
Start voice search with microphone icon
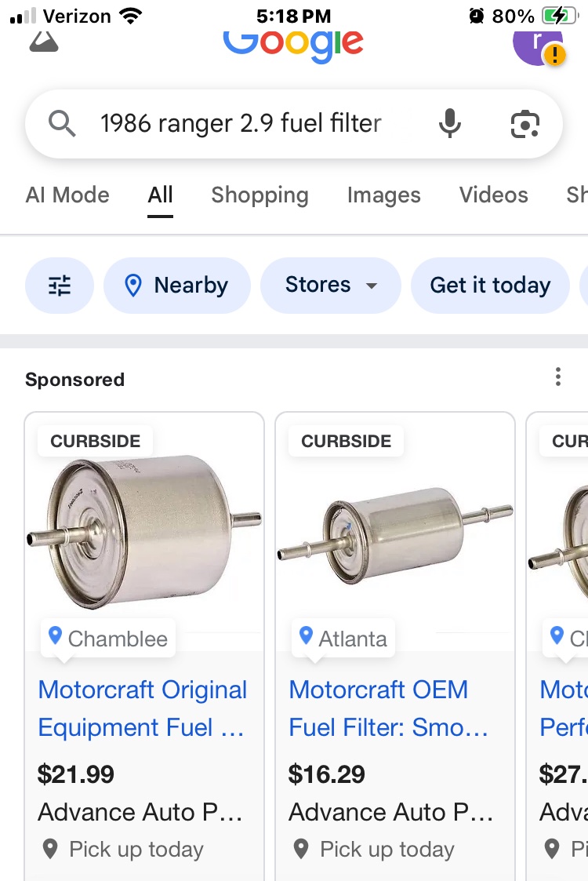pyautogui.click(x=449, y=124)
